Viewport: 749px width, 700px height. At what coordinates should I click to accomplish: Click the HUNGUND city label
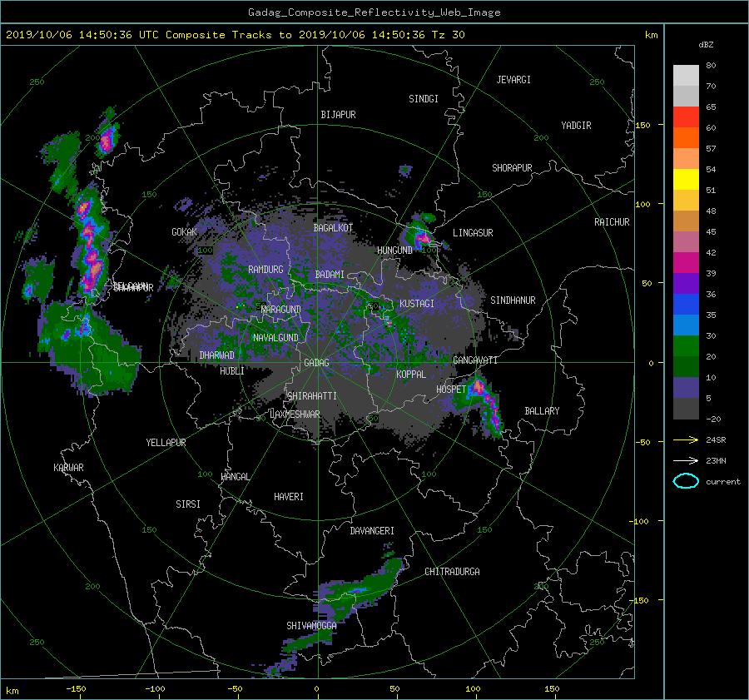(x=394, y=251)
